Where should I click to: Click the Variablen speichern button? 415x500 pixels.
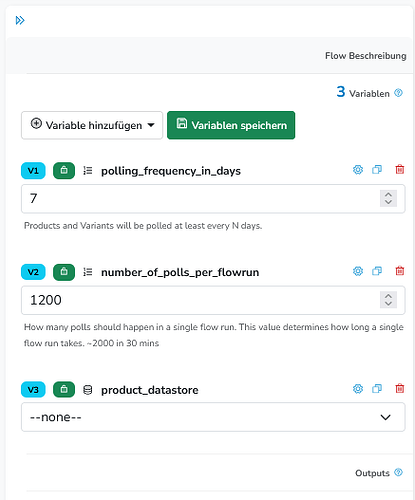[x=231, y=125]
